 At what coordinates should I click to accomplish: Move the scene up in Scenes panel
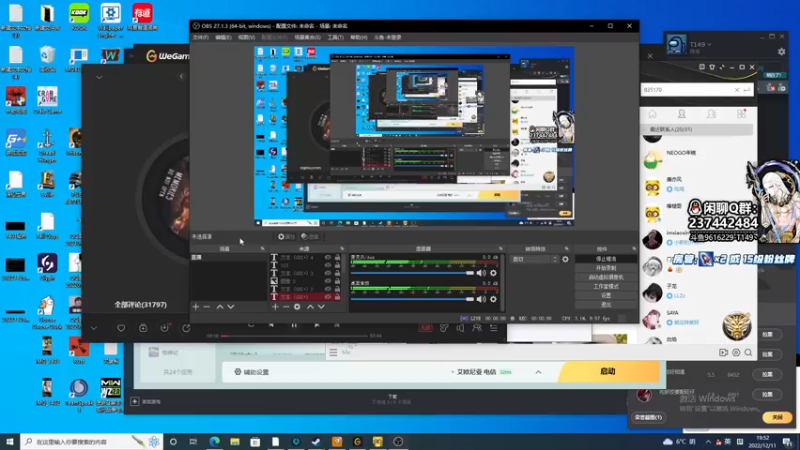(220, 307)
